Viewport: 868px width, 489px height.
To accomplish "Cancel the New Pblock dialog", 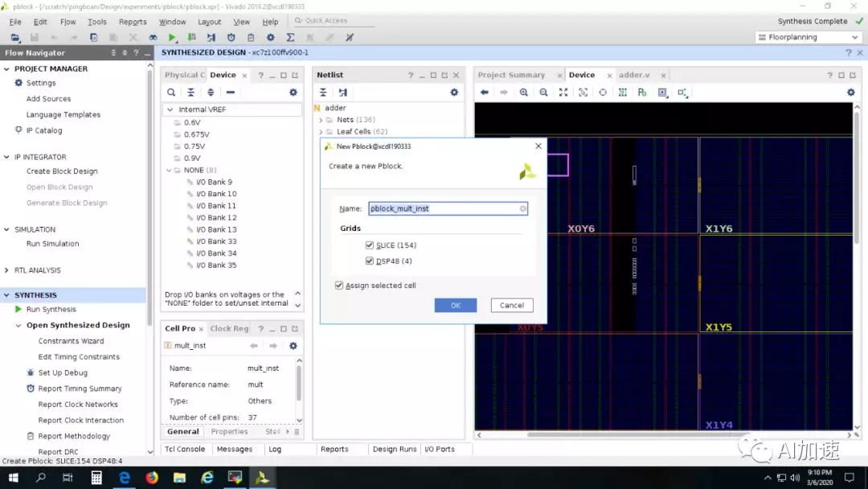I will pyautogui.click(x=511, y=306).
